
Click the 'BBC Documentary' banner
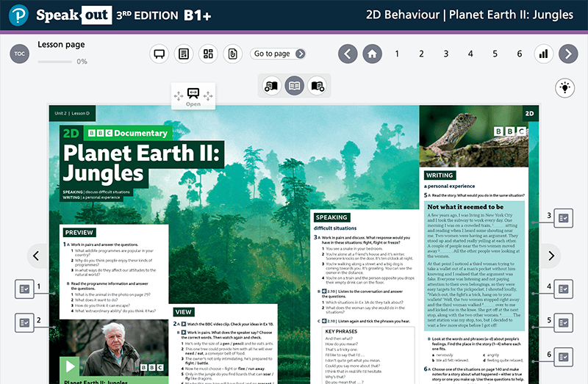pyautogui.click(x=128, y=134)
